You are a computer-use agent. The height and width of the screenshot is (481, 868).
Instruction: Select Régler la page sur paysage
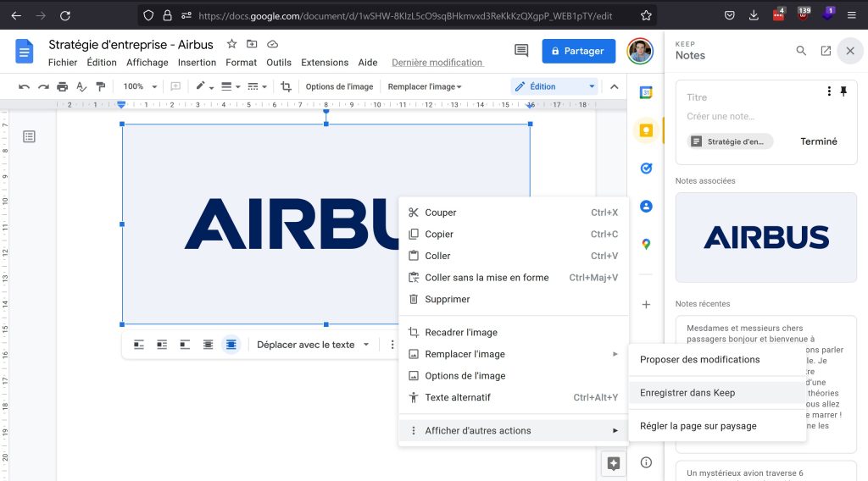click(717, 426)
